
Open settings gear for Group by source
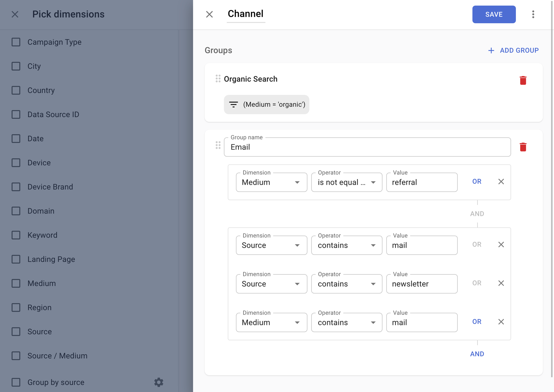click(x=159, y=382)
